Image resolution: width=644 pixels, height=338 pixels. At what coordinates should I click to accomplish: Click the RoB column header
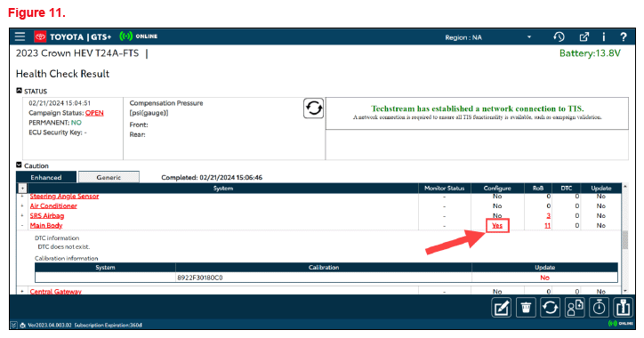pyautogui.click(x=538, y=188)
